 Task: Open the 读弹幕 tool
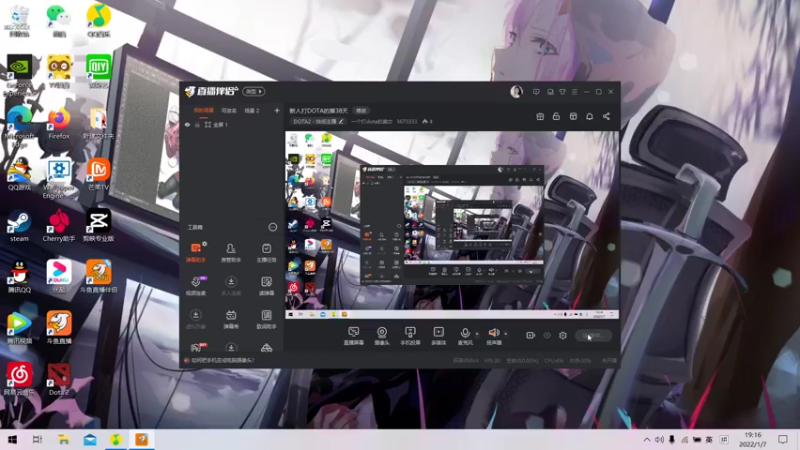[266, 286]
